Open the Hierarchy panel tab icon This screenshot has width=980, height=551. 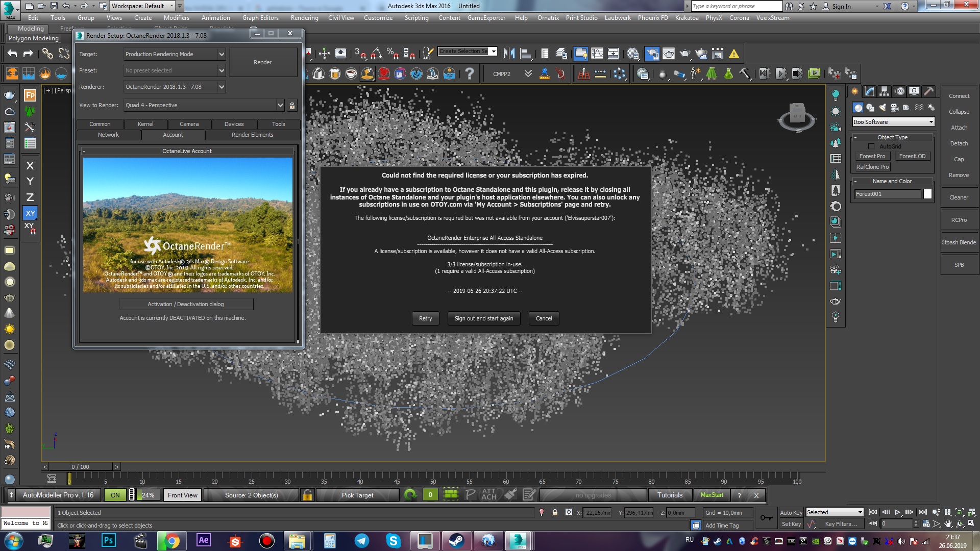click(885, 91)
